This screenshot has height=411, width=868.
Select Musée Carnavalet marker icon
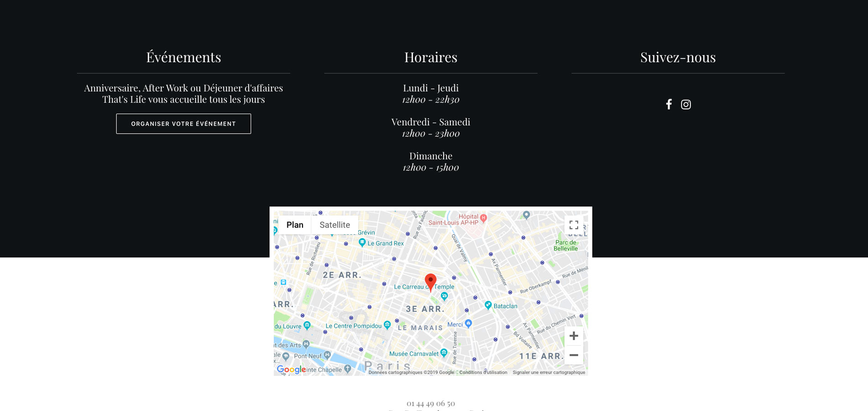(444, 353)
